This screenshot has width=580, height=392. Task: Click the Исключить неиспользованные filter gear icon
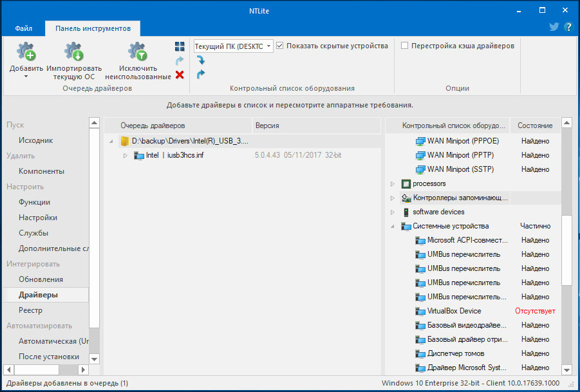[138, 51]
